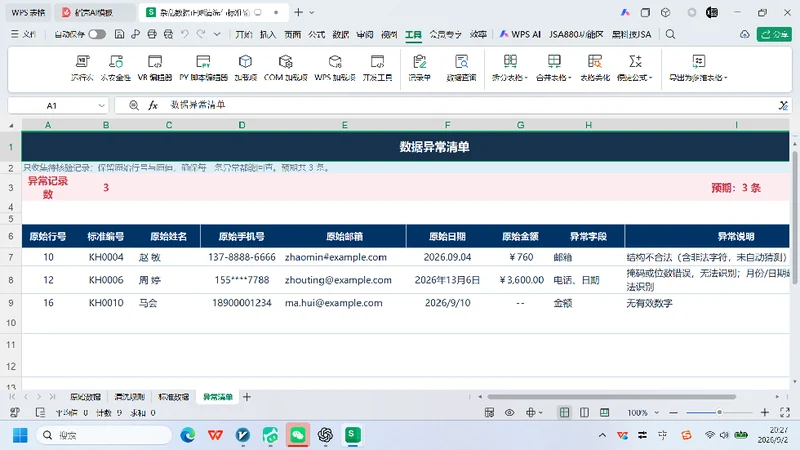
Task: Toggle the reading mode crosshair
Action: [x=531, y=412]
